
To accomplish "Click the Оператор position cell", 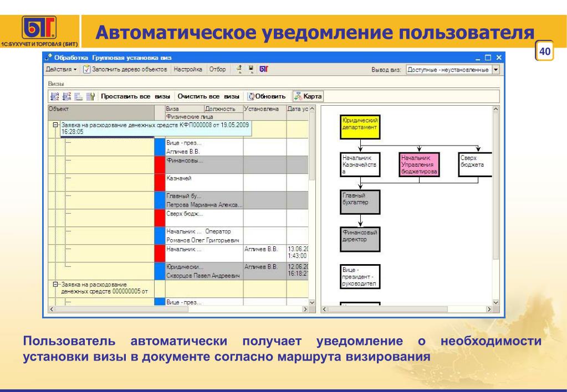I will coord(223,231).
